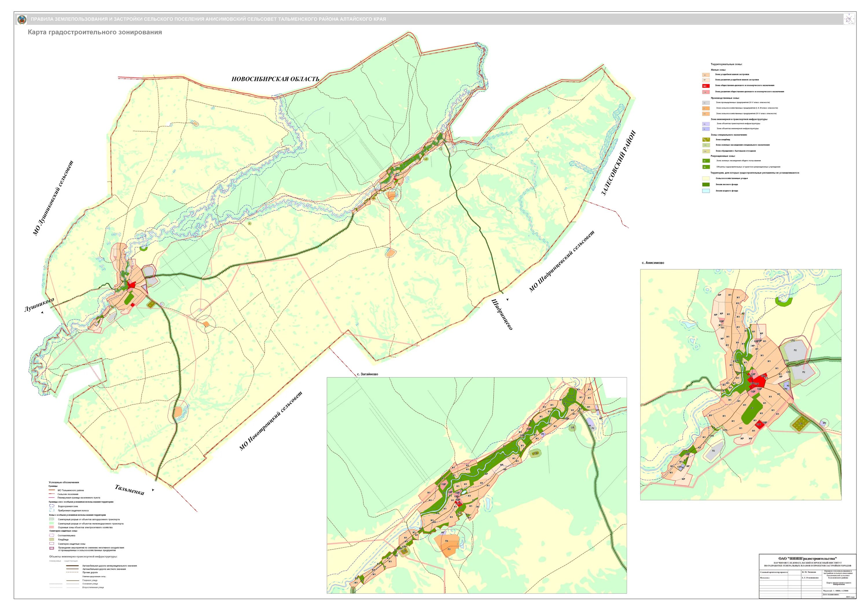Click the dashed Водоохранная зона legend symbol
Viewport: 868px width, 609px height.
pos(52,506)
